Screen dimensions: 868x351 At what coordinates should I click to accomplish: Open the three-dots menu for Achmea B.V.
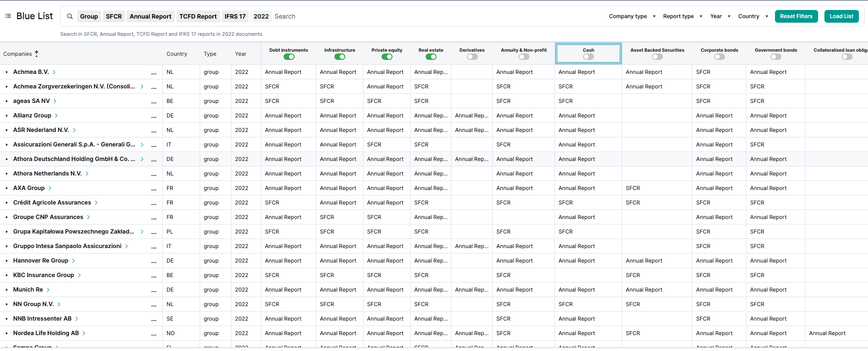[154, 73]
